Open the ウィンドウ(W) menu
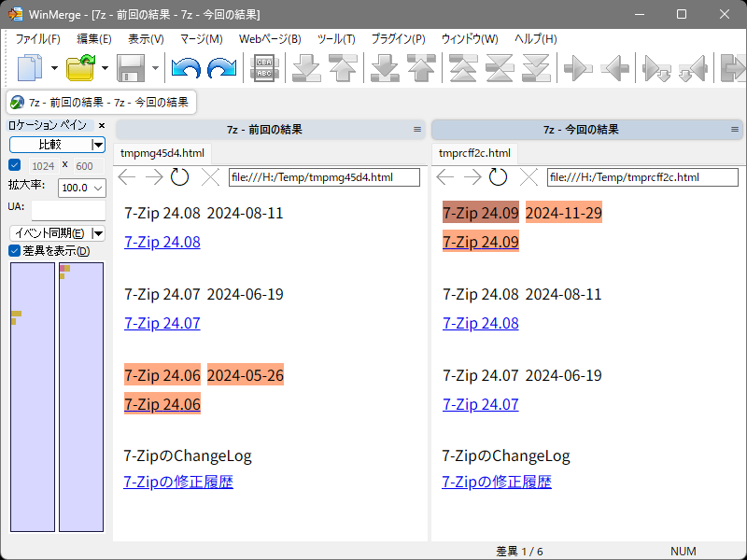 [x=470, y=39]
